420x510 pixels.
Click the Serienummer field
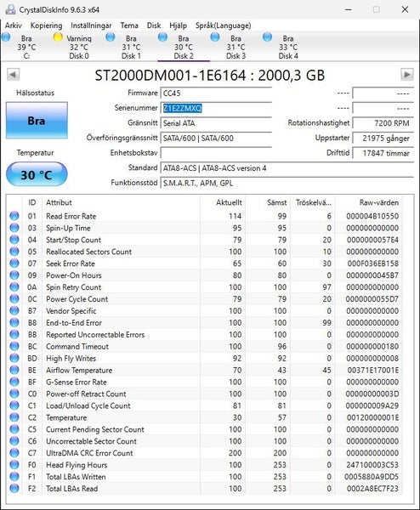coord(216,108)
